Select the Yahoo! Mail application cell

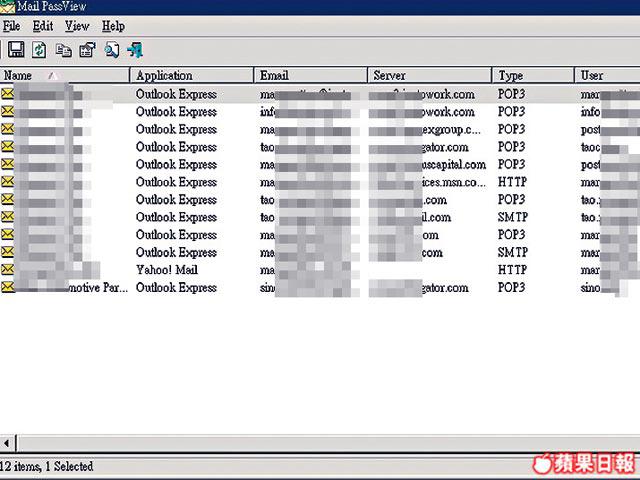(x=167, y=270)
